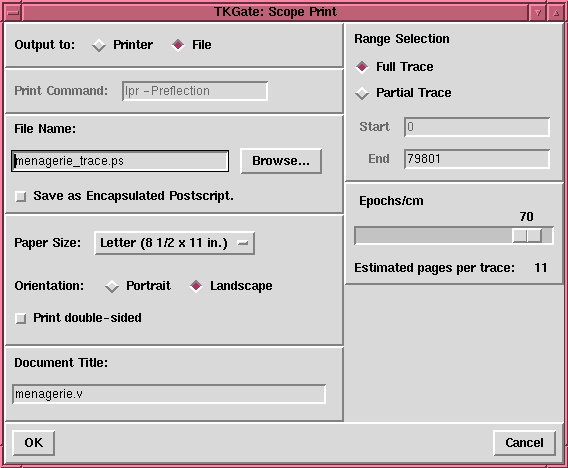Viewport: 568px width, 468px height.
Task: Choose Full Trace range option
Action: tap(362, 67)
